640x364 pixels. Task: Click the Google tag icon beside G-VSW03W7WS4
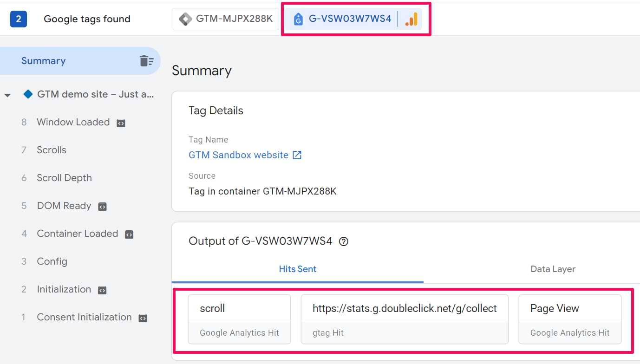[298, 19]
